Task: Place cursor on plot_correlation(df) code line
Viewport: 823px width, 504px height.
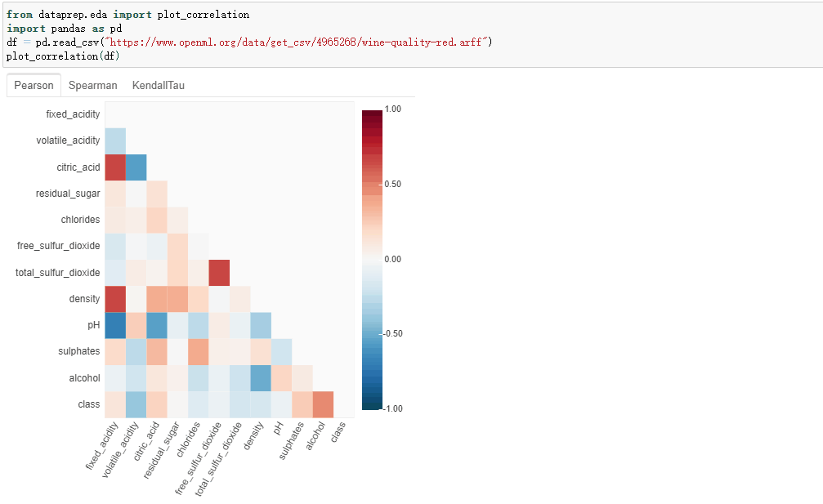Action: pos(62,56)
